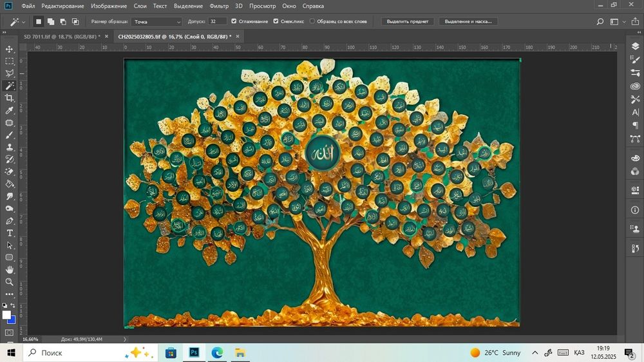Open Размер образца dropdown showing Точка
The height and width of the screenshot is (362, 644).
pyautogui.click(x=156, y=21)
